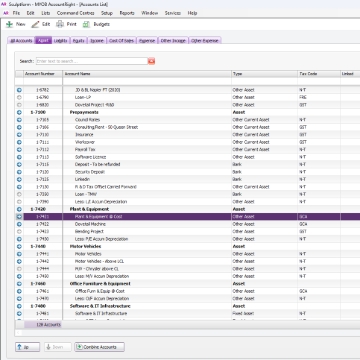Open the Workcover account arrow icon
Image resolution: width=360 pixels, height=360 pixels.
[19, 142]
